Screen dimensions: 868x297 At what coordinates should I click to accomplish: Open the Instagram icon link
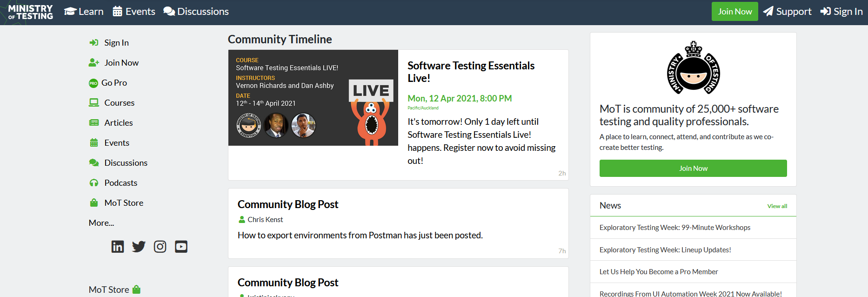point(160,247)
